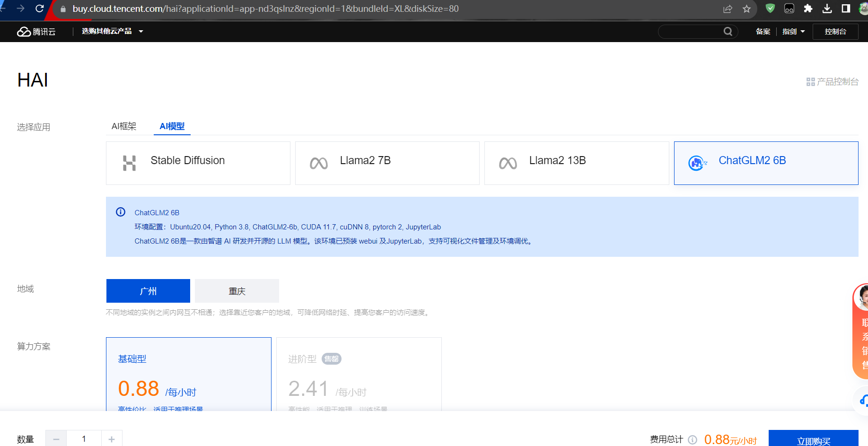Click the Tencent Cloud logo
This screenshot has width=868, height=446.
[36, 31]
